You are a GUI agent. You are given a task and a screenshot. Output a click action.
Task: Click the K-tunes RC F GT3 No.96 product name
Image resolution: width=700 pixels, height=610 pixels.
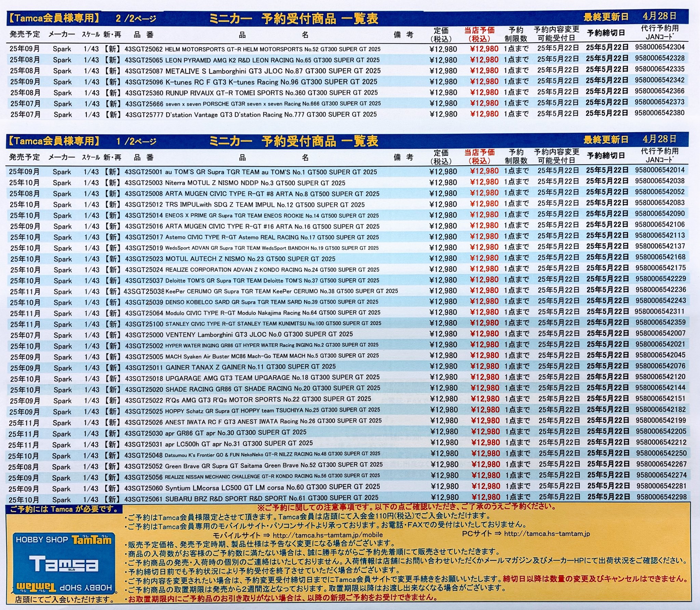tap(271, 82)
